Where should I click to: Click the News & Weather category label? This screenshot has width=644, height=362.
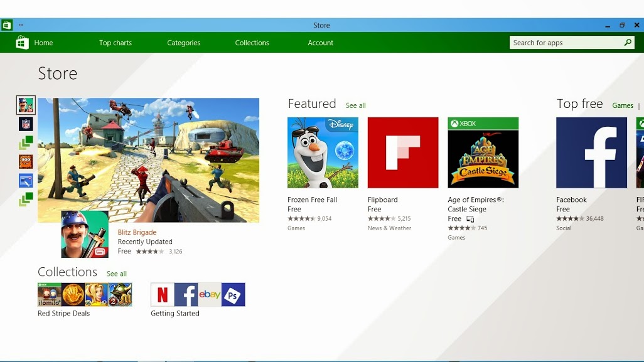389,228
